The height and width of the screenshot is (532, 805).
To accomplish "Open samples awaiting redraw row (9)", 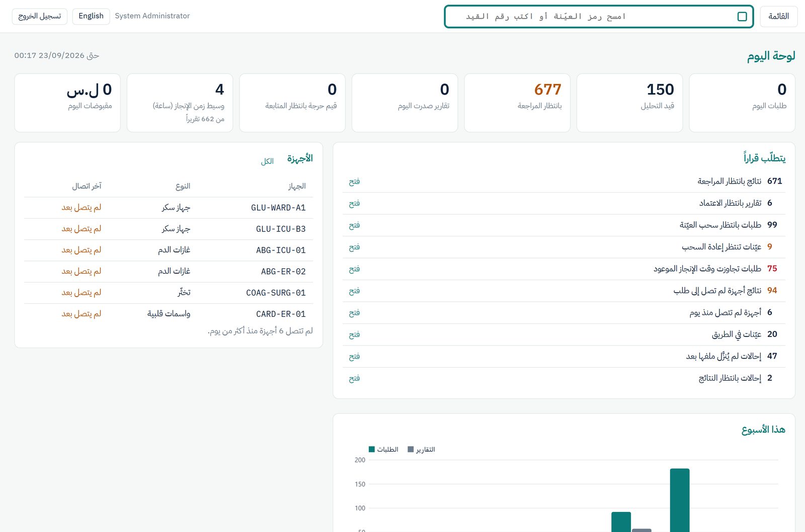I will (x=563, y=247).
